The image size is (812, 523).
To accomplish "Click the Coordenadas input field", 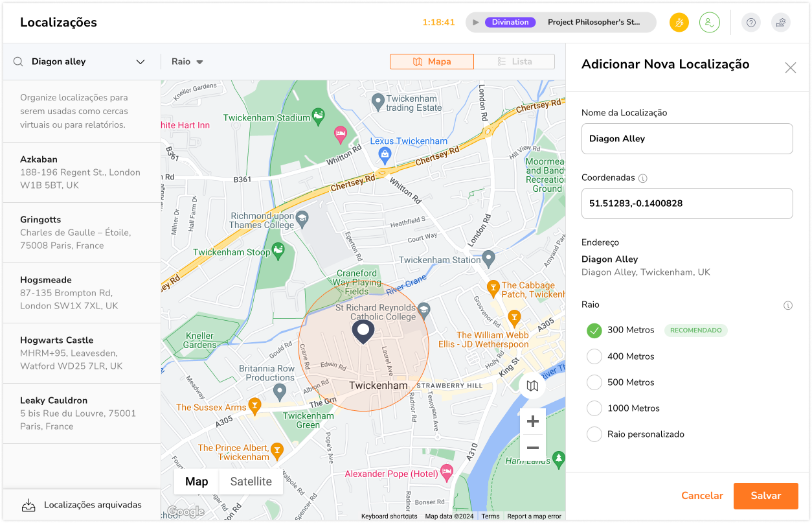I will point(687,203).
